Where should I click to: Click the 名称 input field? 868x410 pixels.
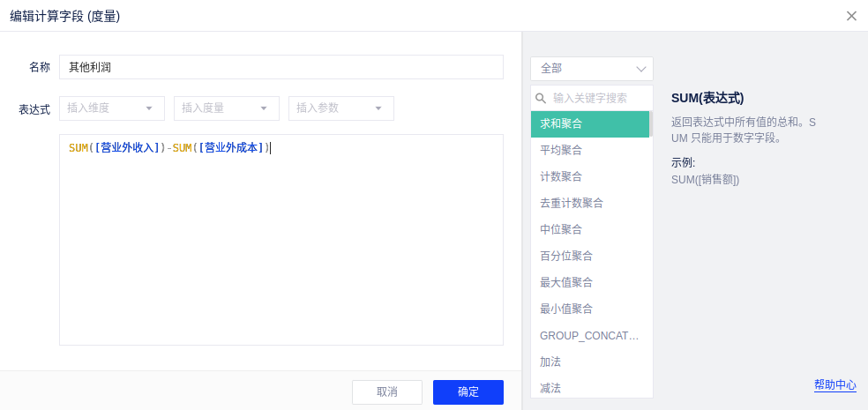coord(281,67)
